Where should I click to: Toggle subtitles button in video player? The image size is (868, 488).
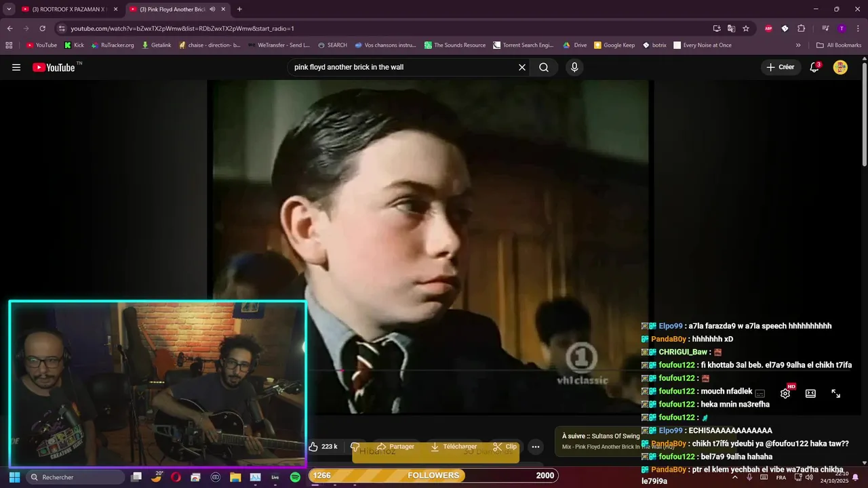tap(760, 393)
